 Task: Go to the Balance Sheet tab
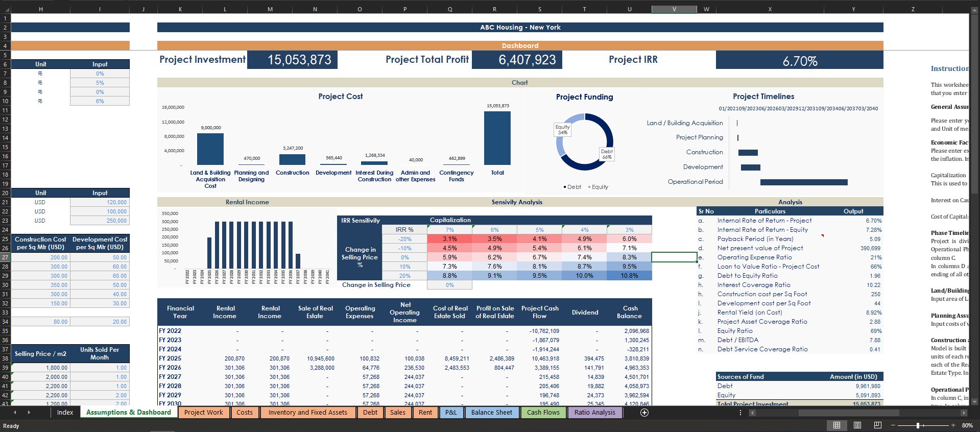(492, 413)
